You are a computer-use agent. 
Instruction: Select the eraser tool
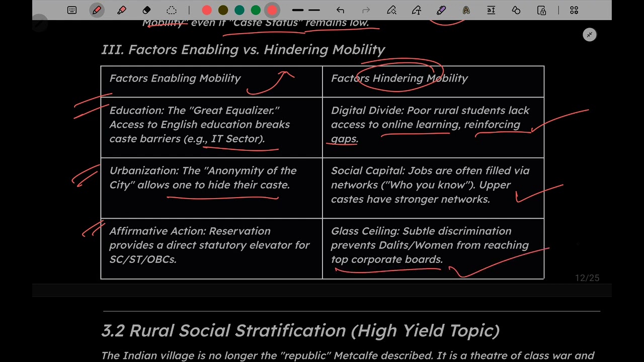point(146,10)
